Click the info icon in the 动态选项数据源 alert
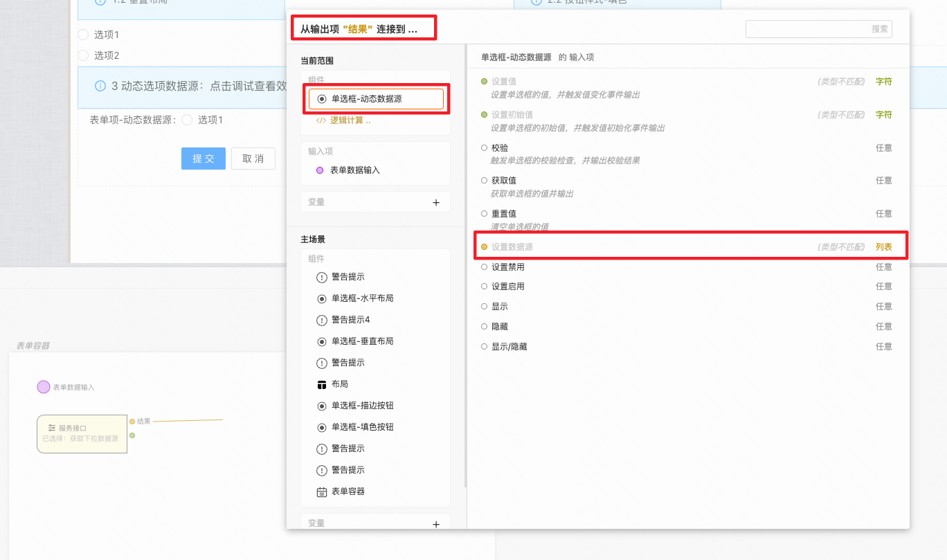Image resolution: width=947 pixels, height=560 pixels. tap(100, 86)
